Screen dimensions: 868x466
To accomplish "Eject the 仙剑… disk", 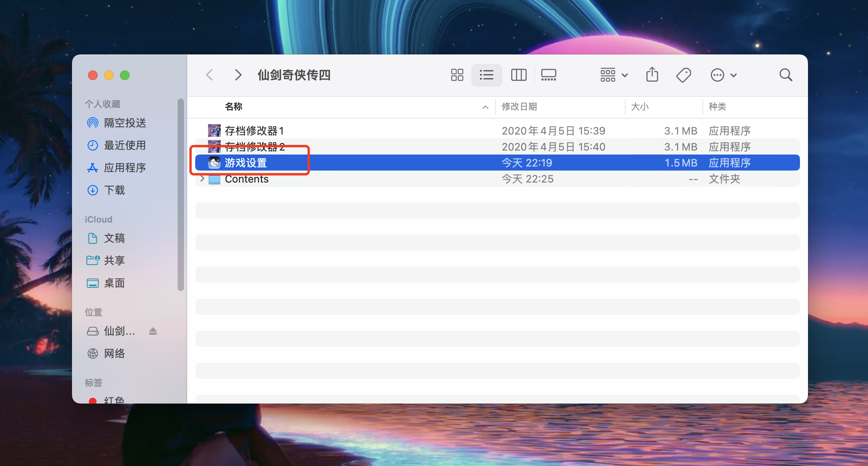I will pos(153,331).
